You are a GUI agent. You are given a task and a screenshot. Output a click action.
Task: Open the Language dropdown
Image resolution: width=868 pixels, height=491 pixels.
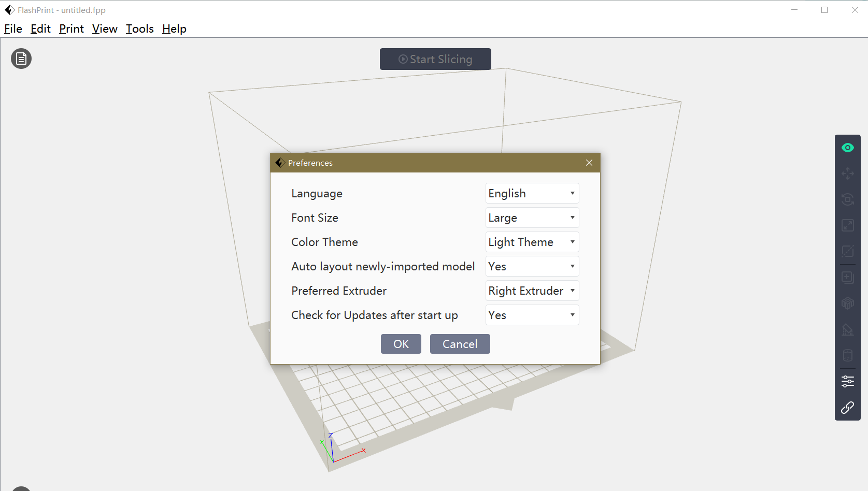[532, 193]
